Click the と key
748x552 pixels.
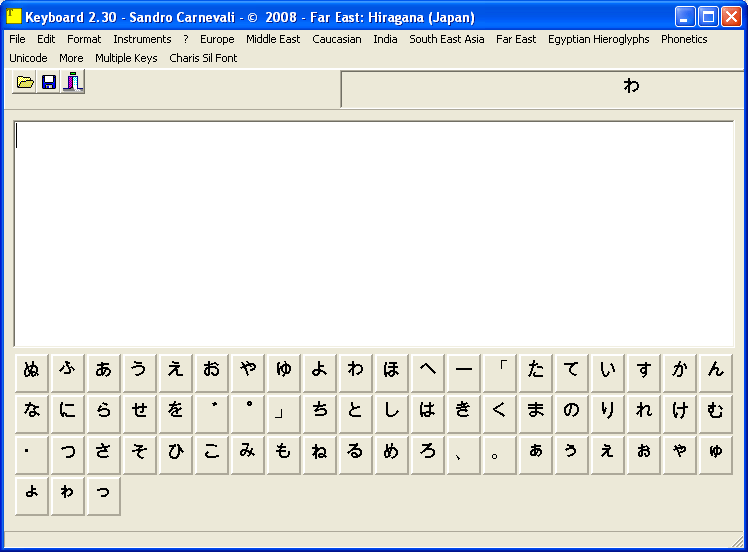point(355,414)
